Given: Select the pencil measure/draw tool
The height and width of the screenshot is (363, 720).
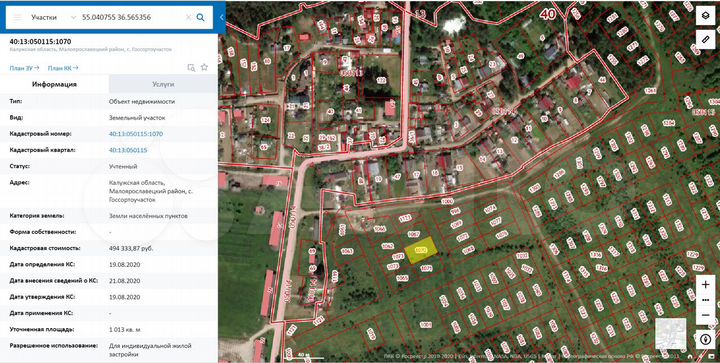Looking at the screenshot, I should point(705,39).
